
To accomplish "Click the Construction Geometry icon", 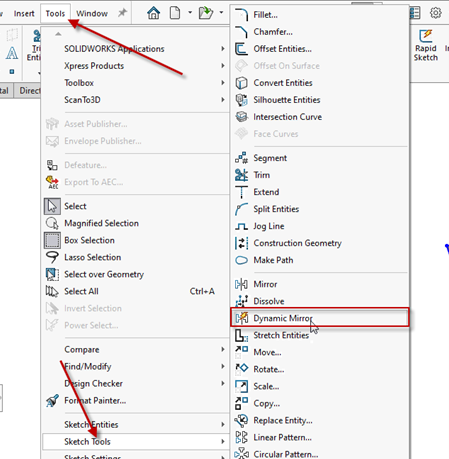I will tap(241, 243).
